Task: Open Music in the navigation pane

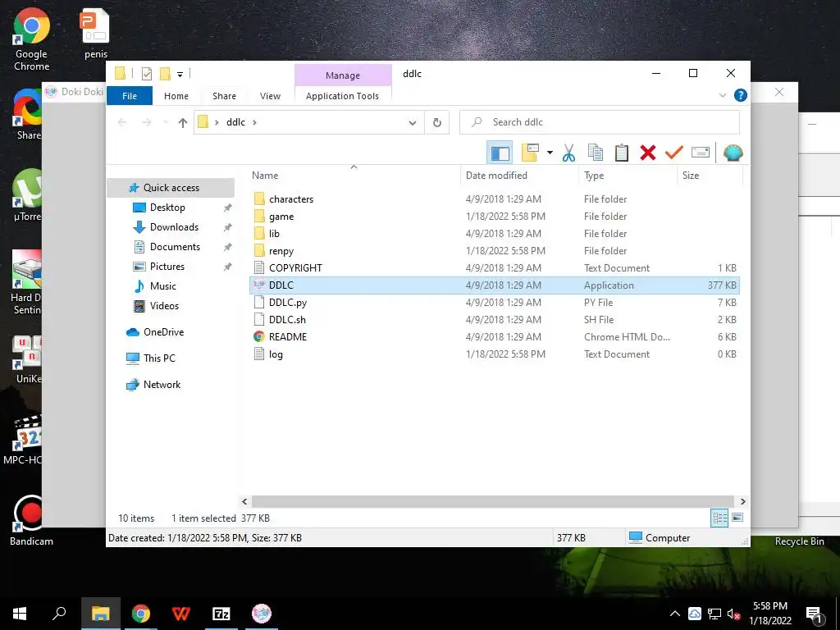Action: pos(163,286)
